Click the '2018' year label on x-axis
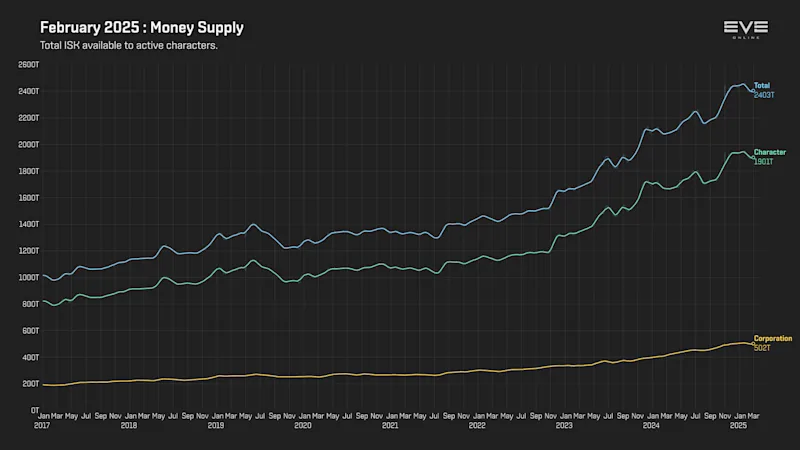The image size is (800, 450). (129, 426)
